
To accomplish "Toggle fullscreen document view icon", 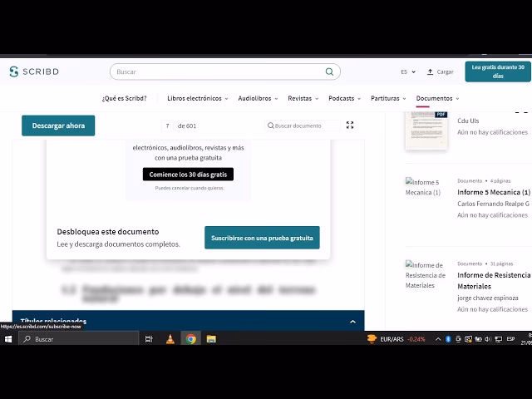I will pos(350,126).
